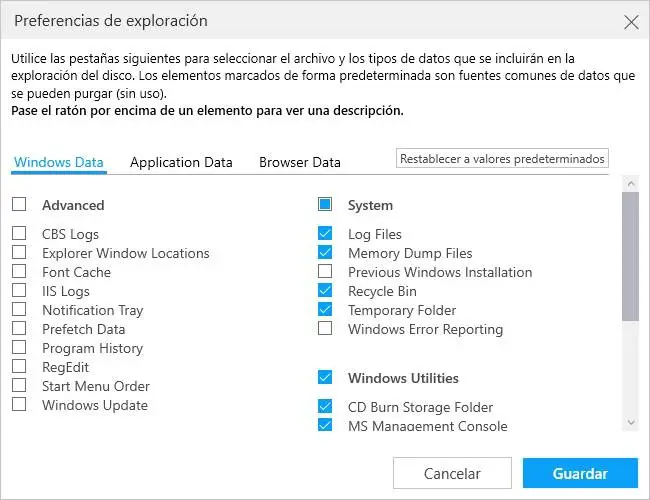
Task: Toggle the System group checkbox
Action: click(325, 205)
